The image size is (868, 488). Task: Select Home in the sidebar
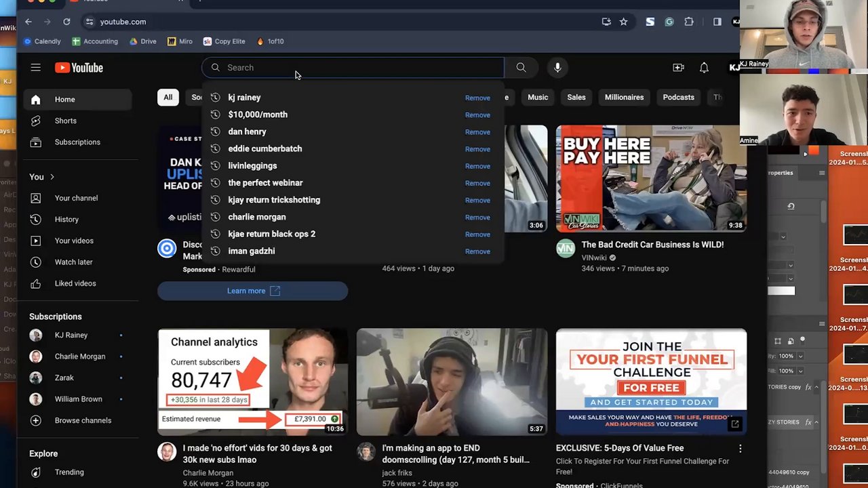(77, 100)
